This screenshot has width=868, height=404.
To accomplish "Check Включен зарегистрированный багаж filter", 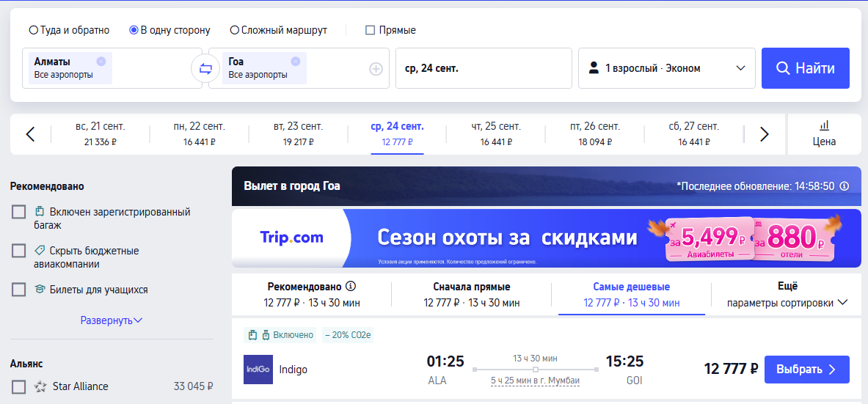I will point(19,212).
